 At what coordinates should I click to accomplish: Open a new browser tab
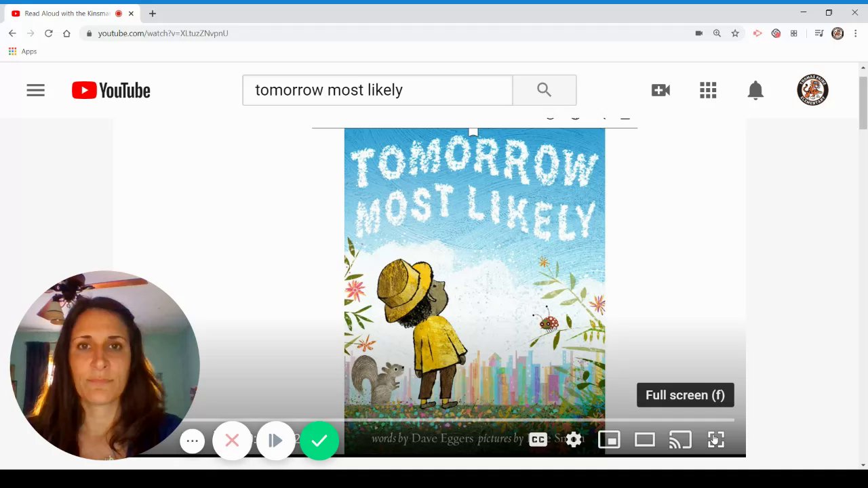(x=153, y=14)
